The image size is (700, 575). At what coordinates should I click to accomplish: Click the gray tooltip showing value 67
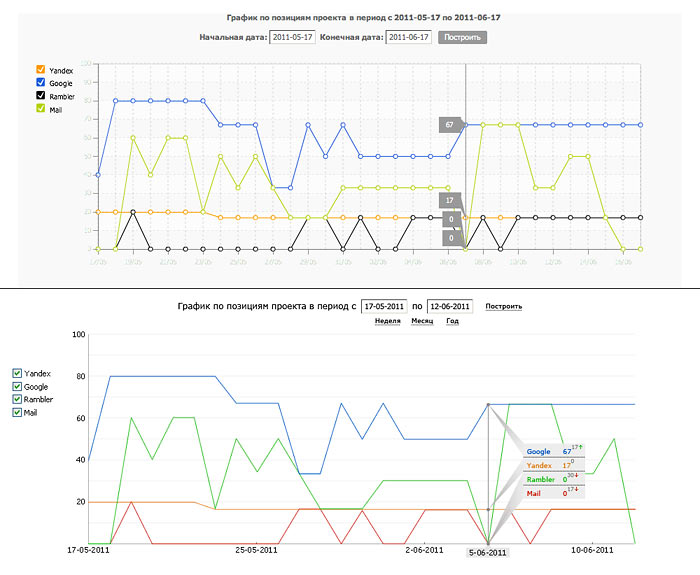[x=451, y=125]
